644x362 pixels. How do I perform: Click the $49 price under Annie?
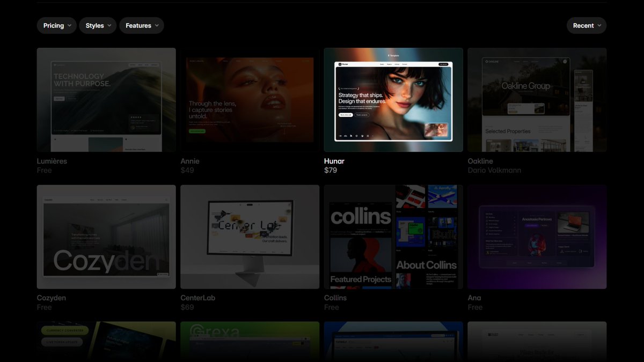pyautogui.click(x=187, y=171)
